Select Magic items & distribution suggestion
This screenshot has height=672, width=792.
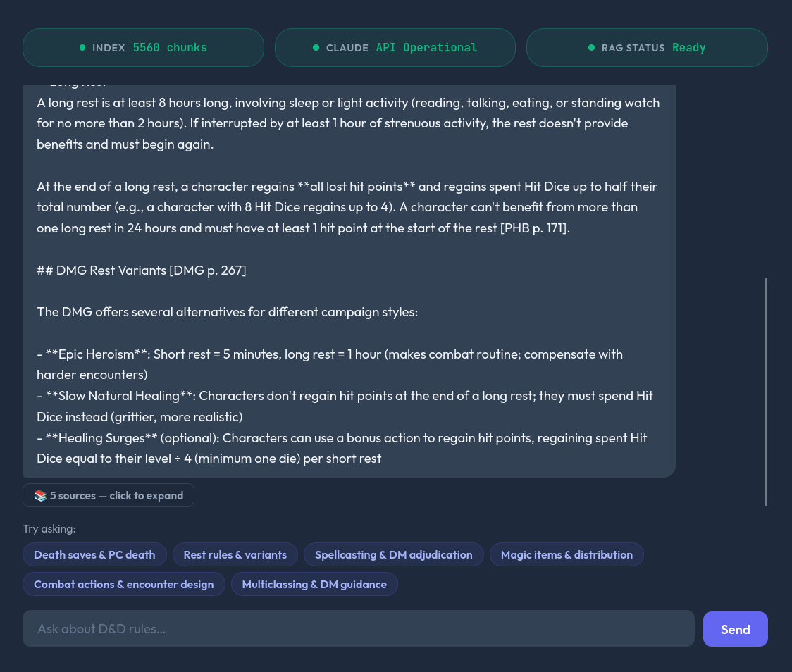coord(567,555)
